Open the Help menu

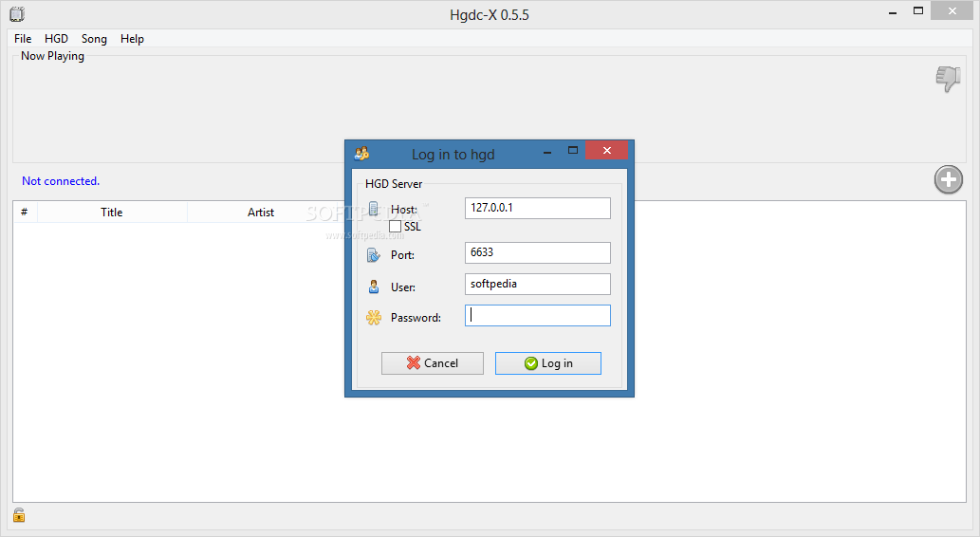coord(132,39)
